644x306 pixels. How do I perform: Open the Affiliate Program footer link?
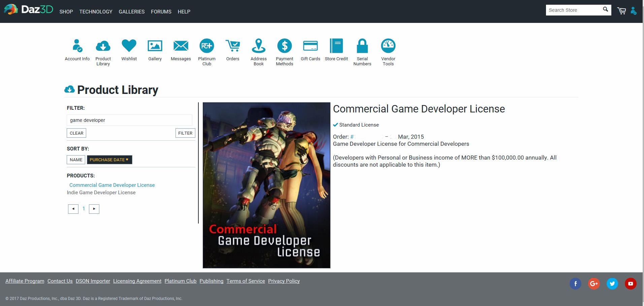click(25, 281)
